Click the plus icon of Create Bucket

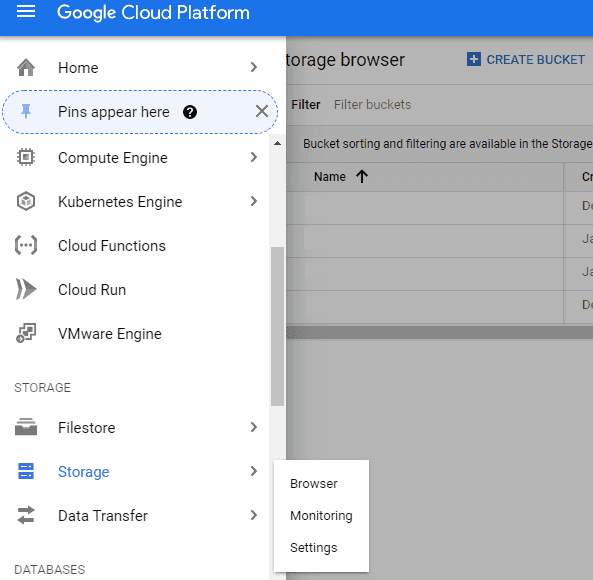(x=474, y=59)
